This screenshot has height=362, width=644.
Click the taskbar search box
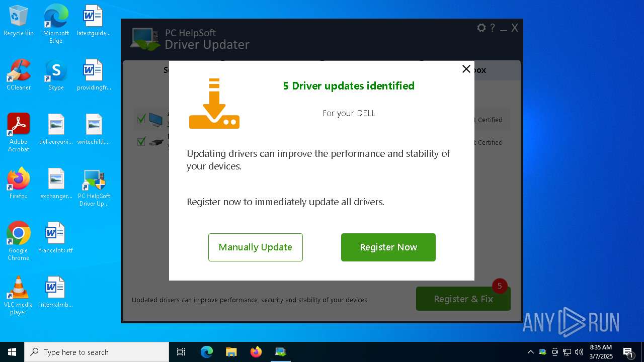coord(97,352)
